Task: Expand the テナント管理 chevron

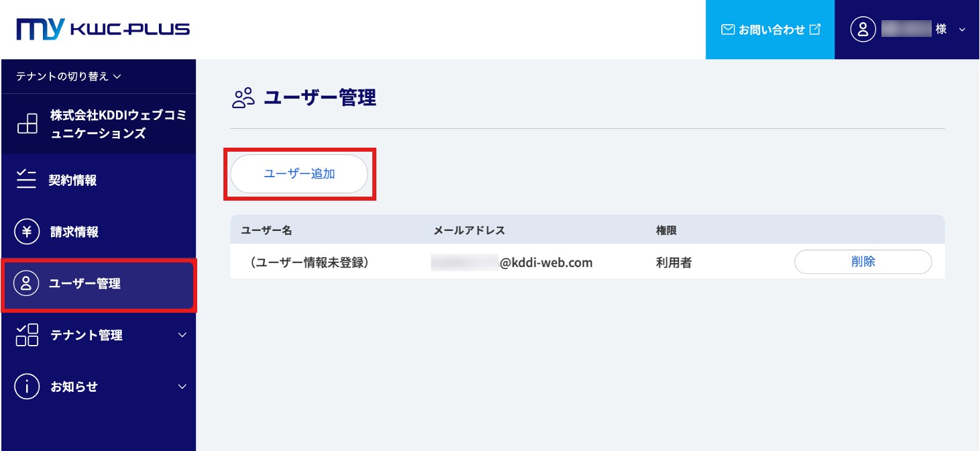Action: [x=182, y=335]
